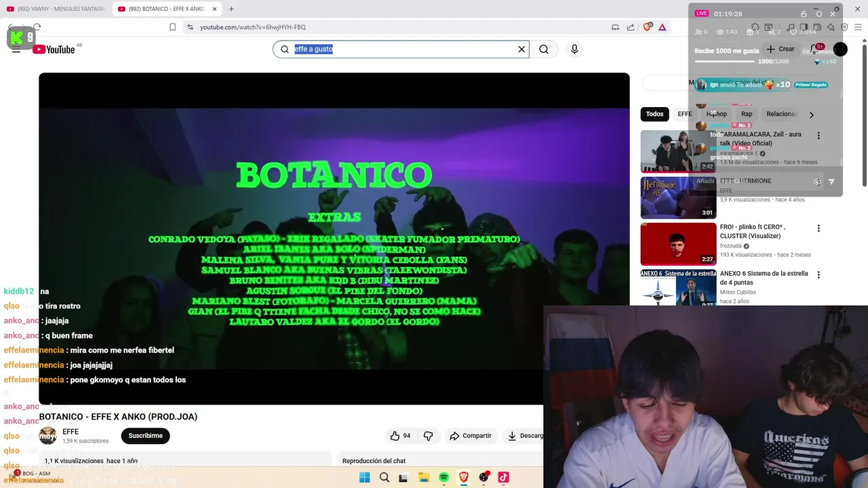Click the install/cast screen icon in toolbar
The width and height of the screenshot is (868, 488).
pos(615,27)
